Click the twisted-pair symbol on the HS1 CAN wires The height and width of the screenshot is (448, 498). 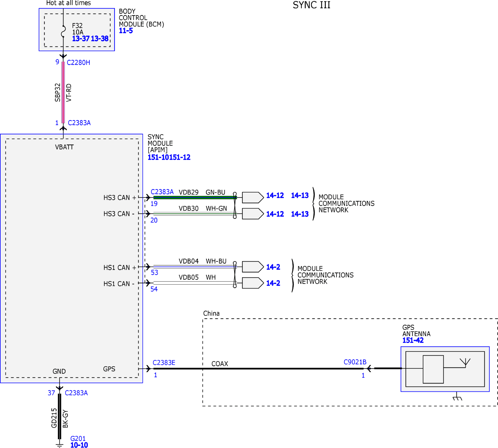235,275
